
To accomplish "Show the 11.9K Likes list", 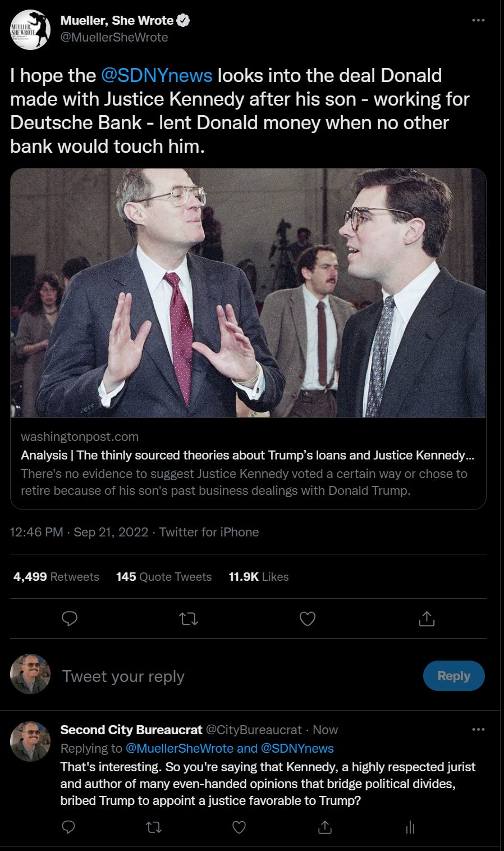I will (x=259, y=577).
